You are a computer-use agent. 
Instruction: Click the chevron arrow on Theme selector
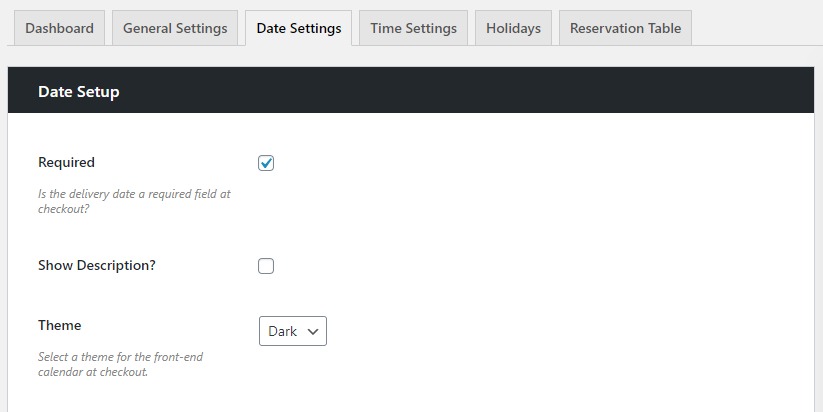pos(313,331)
